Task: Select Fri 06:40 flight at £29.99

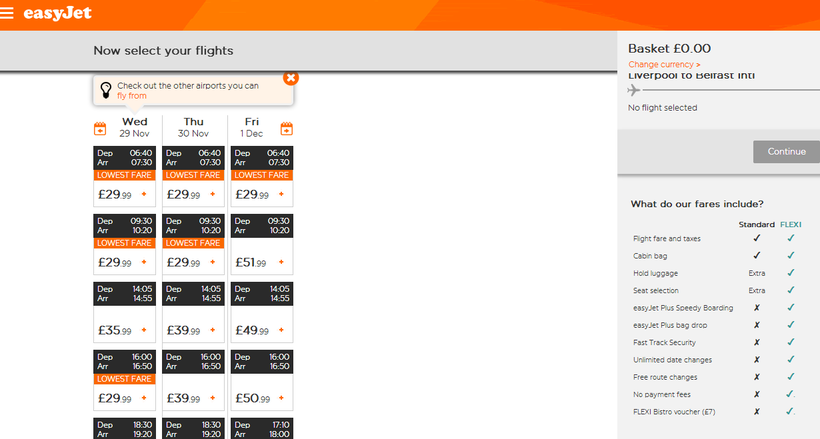Action: [x=261, y=176]
